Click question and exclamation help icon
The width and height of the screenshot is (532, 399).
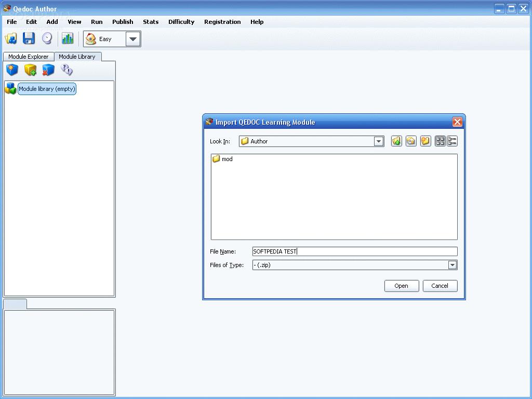(x=66, y=70)
